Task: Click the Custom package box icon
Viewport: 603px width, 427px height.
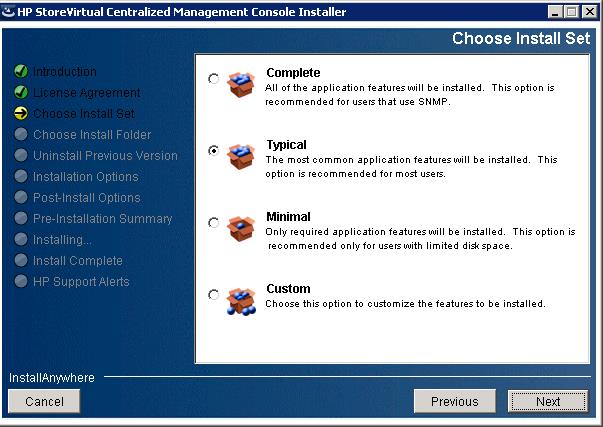Action: pos(241,302)
